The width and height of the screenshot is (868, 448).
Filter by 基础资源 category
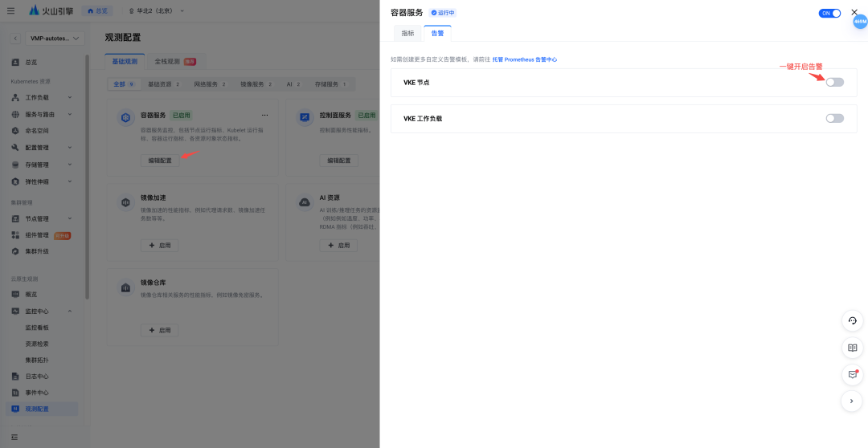[163, 84]
